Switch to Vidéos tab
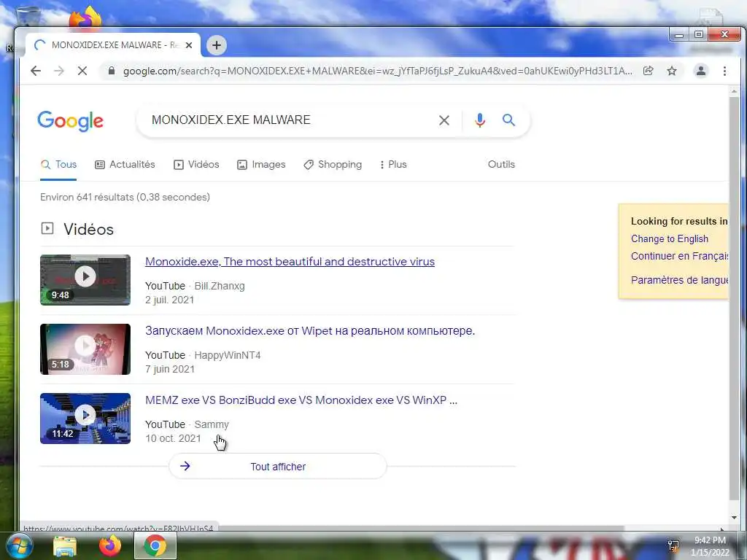747x560 pixels. (x=196, y=165)
